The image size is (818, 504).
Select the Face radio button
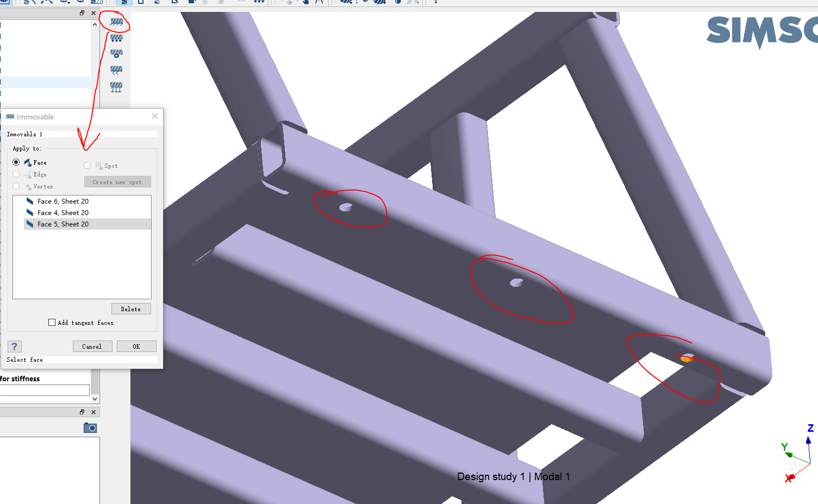pos(16,162)
